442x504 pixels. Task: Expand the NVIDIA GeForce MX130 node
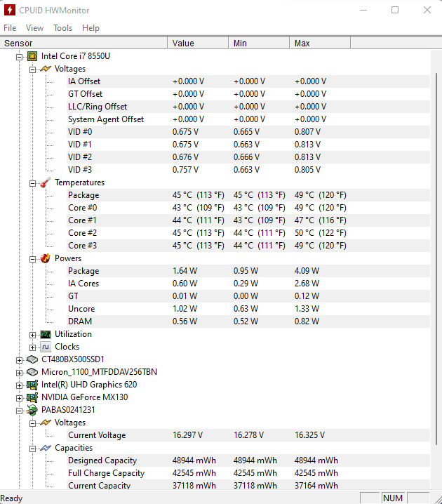19,398
